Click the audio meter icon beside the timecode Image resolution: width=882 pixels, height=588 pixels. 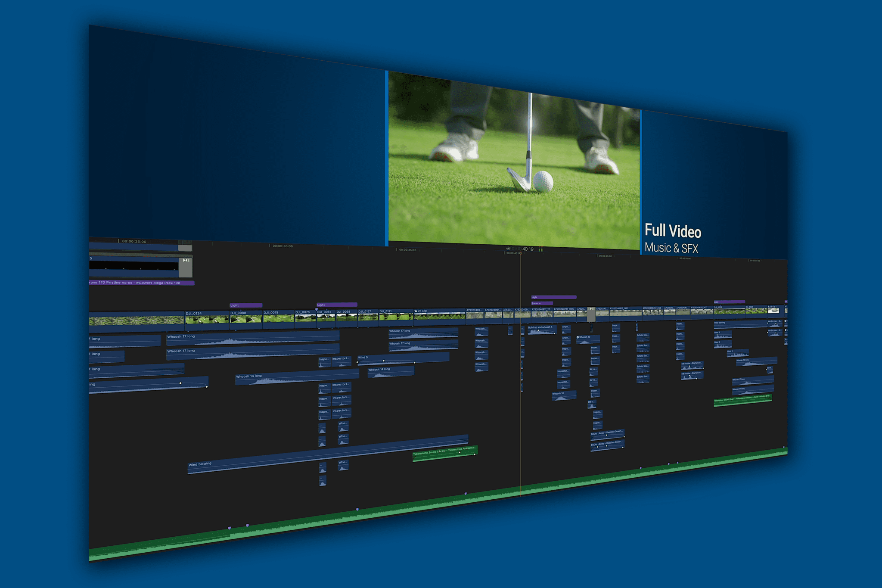coord(540,249)
